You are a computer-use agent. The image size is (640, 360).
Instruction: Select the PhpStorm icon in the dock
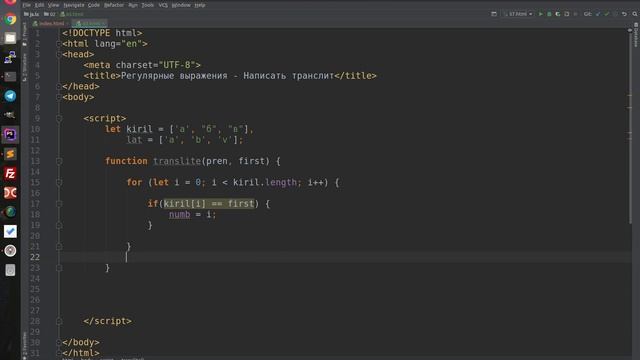click(x=10, y=135)
